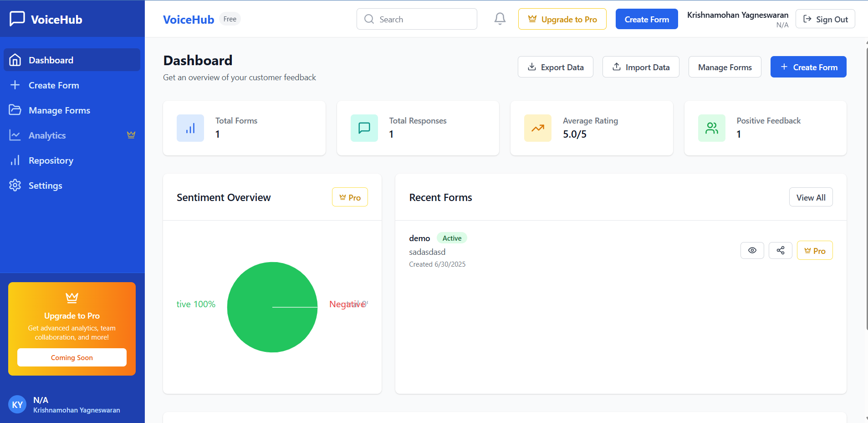
Task: Click the Repository bar chart icon
Action: [15, 160]
